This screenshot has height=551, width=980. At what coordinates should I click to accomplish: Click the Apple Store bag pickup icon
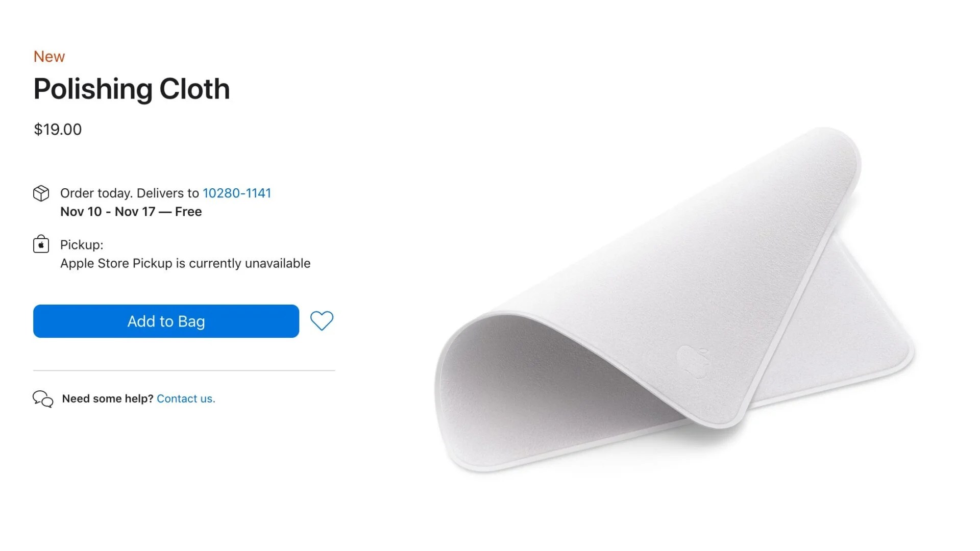(x=41, y=244)
